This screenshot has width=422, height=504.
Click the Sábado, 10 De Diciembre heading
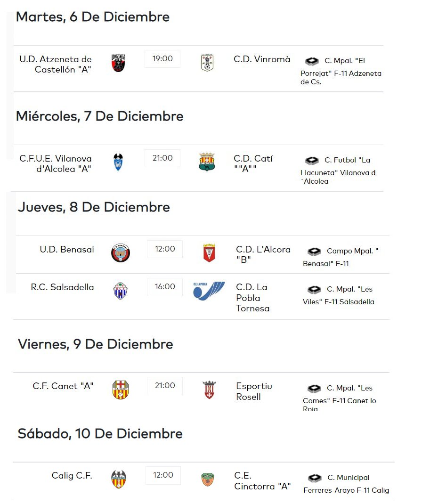tap(100, 434)
